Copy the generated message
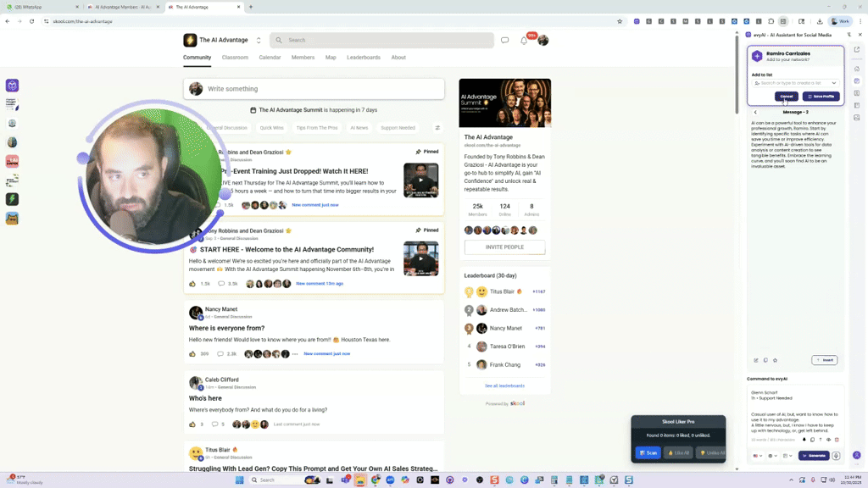The height and width of the screenshot is (488, 868). coord(765,360)
